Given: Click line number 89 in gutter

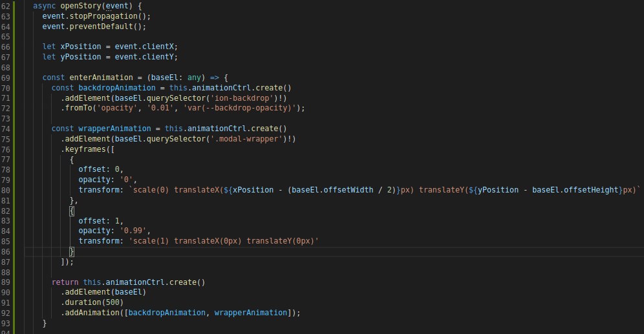Looking at the screenshot, I should pyautogui.click(x=5, y=282).
